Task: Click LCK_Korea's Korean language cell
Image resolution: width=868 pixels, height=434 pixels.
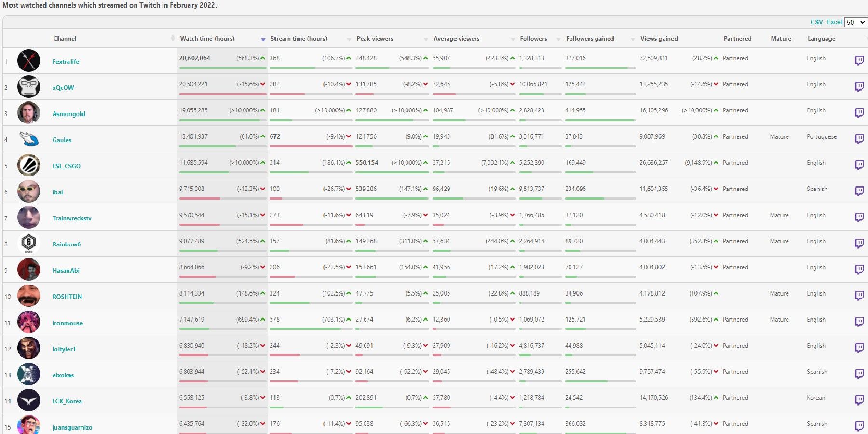Action: pos(815,398)
